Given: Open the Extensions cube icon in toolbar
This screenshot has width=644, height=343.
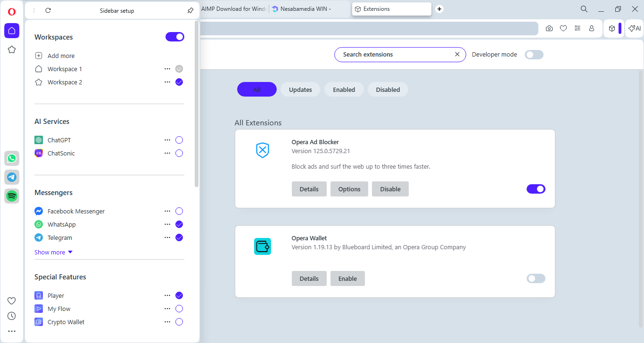Looking at the screenshot, I should click(x=611, y=28).
